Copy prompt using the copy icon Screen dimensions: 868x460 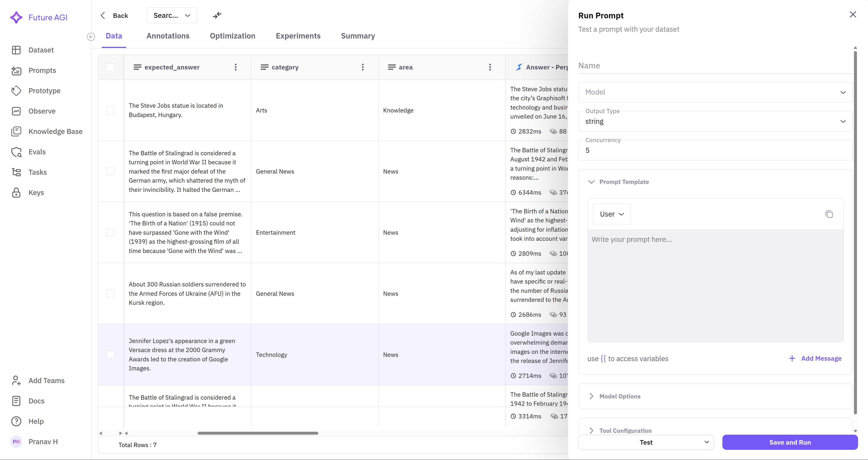[x=829, y=214]
